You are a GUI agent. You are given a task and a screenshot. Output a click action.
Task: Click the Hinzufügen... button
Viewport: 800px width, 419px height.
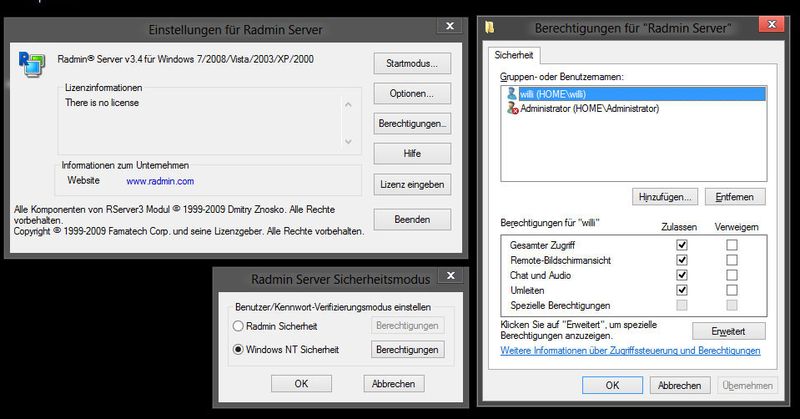coord(665,196)
